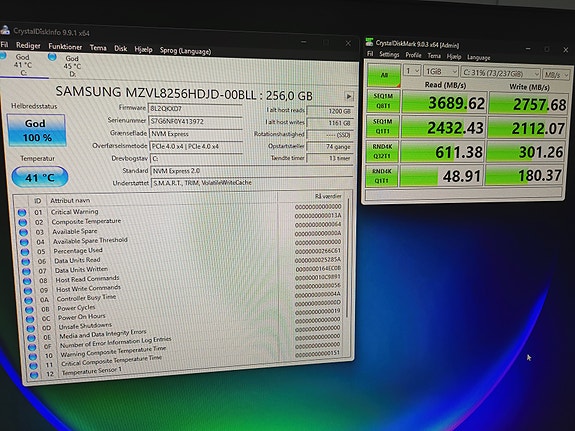575x431 pixels.
Task: Select the D: disk status circle icon
Action: tap(52, 56)
